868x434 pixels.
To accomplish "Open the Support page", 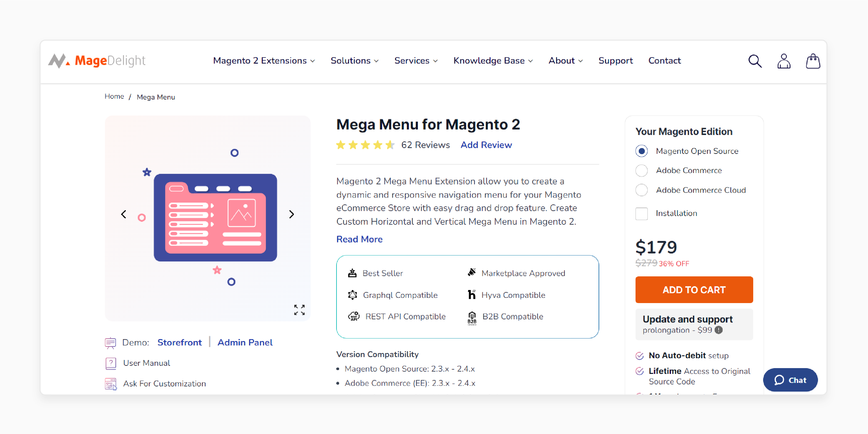I will click(615, 61).
